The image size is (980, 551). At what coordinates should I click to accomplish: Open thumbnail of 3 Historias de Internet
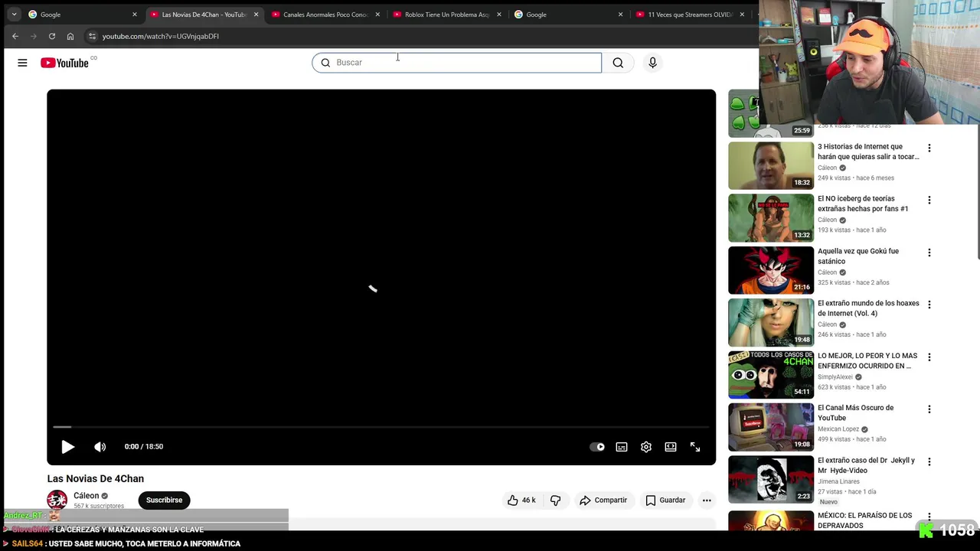[x=771, y=165]
